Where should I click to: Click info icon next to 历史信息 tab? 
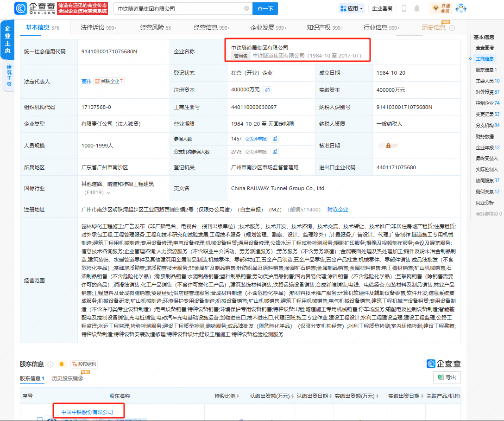click(452, 28)
